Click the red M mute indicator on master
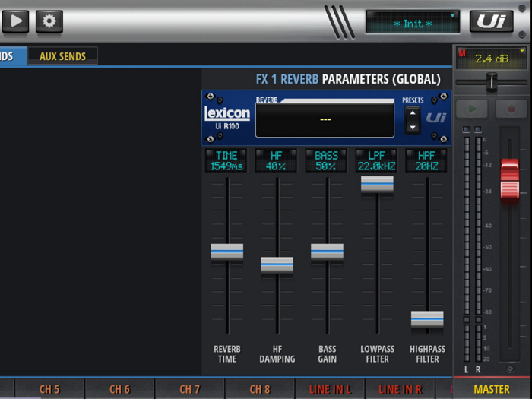Screen dimensions: 532x399 tap(462, 53)
